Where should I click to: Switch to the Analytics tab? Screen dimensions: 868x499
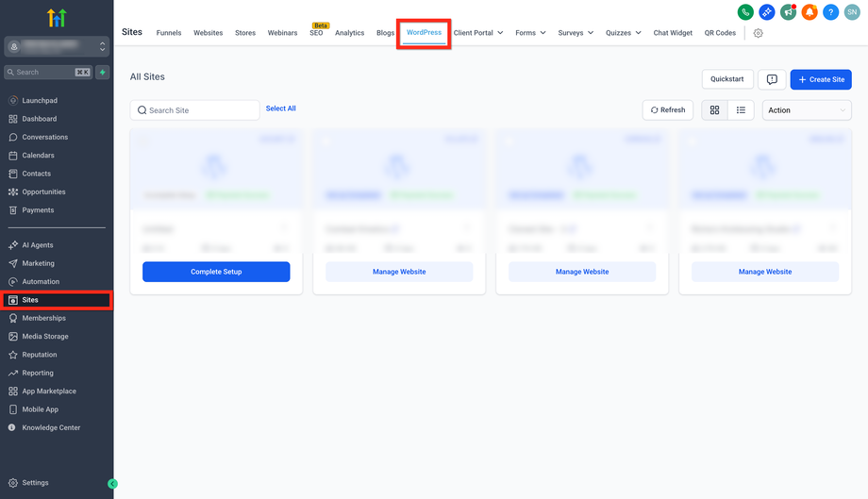349,33
